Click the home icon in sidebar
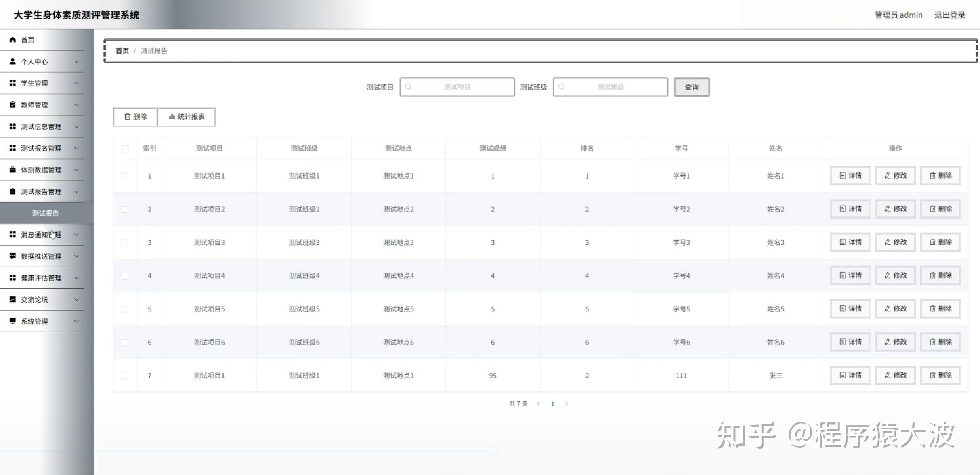Viewport: 980px width, 475px height. click(x=13, y=40)
